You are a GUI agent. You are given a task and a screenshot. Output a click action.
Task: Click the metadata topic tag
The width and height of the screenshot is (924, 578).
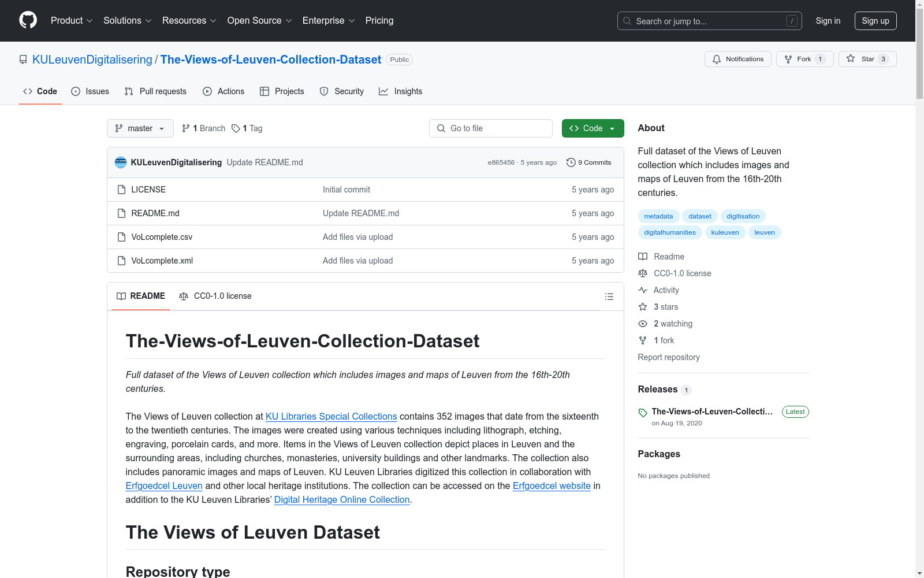658,216
